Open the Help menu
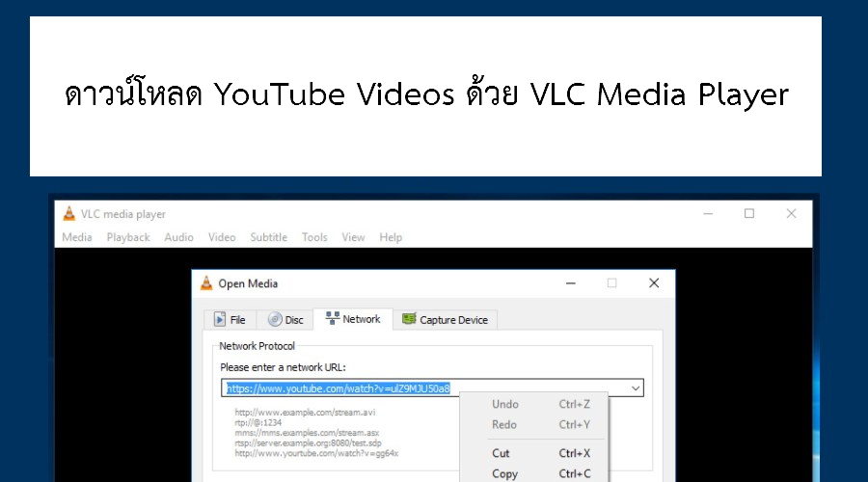Viewport: 868px width, 482px height. click(x=391, y=237)
